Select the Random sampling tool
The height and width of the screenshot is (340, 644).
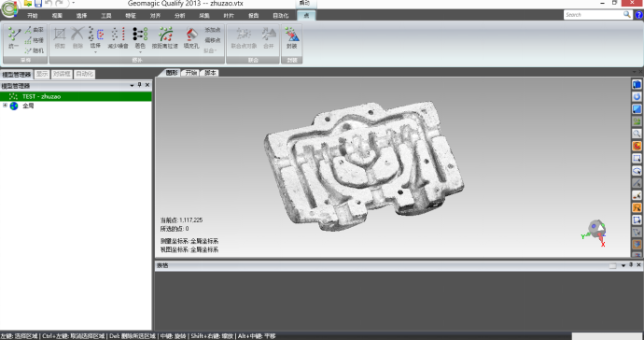[x=35, y=50]
